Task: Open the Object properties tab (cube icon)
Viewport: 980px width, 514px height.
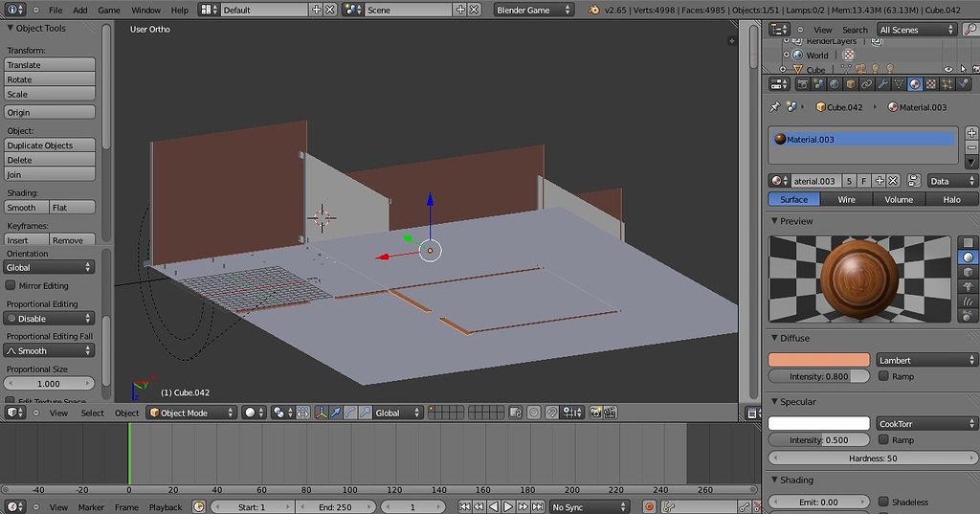Action: [x=851, y=84]
